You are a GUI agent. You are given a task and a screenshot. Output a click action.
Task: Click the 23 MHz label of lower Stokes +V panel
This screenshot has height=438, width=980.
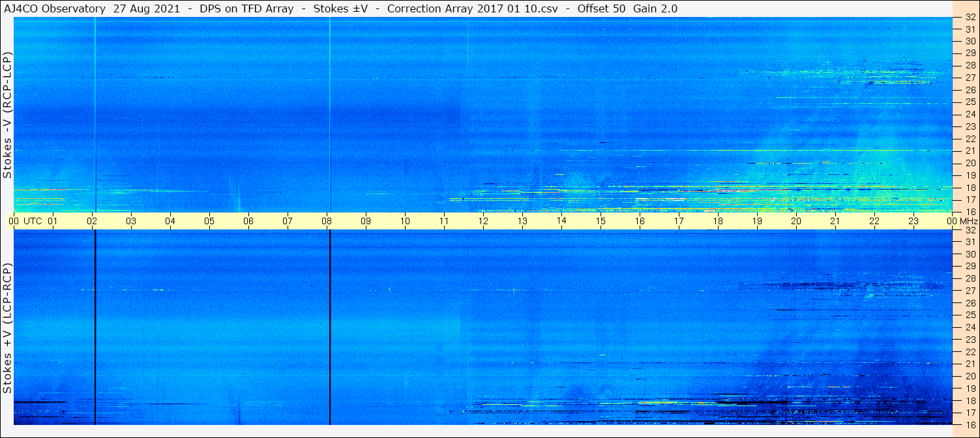(x=970, y=340)
